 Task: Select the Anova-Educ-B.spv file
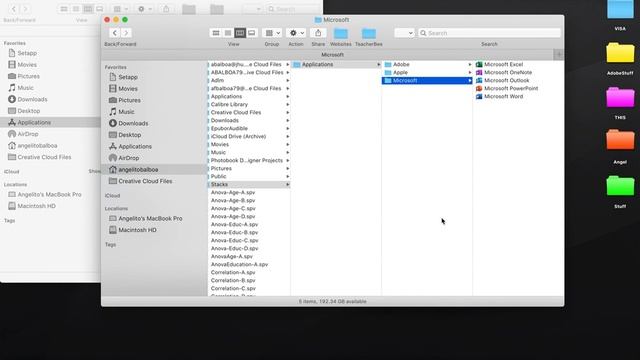[x=234, y=232]
